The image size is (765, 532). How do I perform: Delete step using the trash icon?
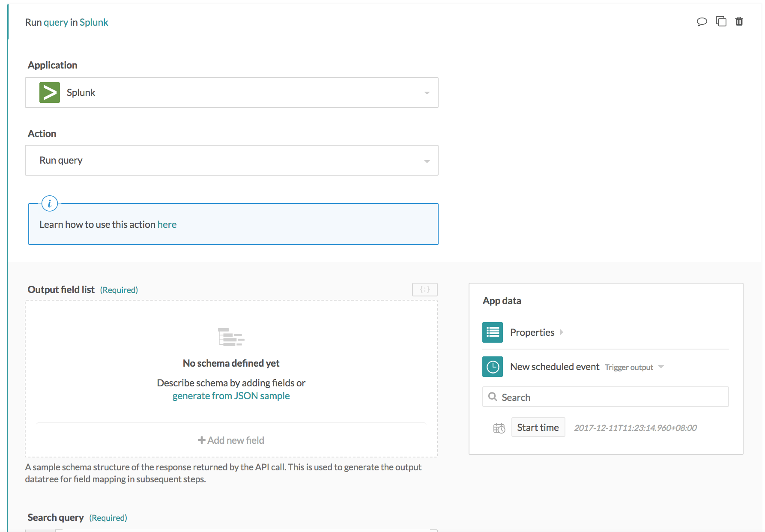tap(739, 21)
